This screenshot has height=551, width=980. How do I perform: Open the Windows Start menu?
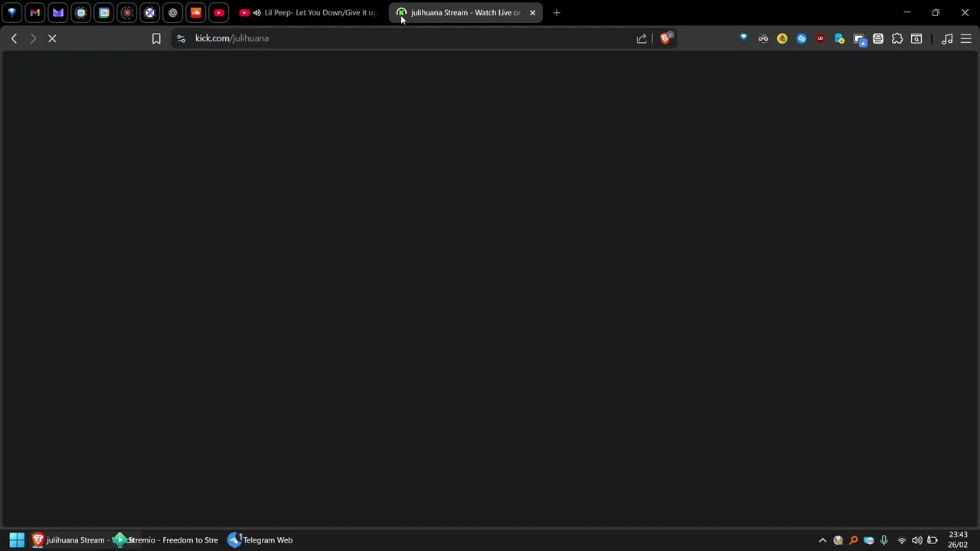click(17, 540)
